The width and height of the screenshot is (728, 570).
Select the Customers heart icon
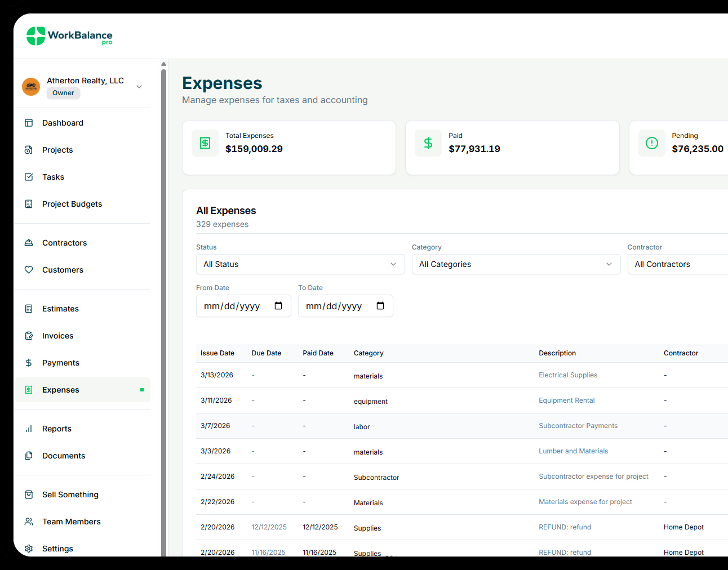tap(29, 270)
